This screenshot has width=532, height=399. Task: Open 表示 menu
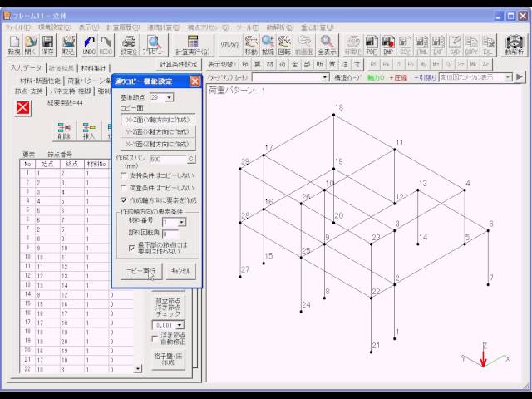click(x=89, y=27)
